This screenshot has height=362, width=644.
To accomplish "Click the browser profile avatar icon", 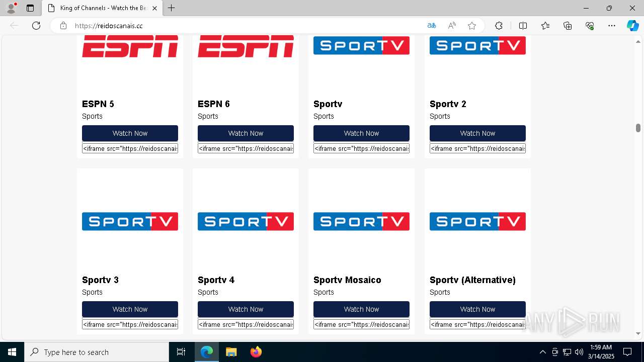I will coord(11,8).
